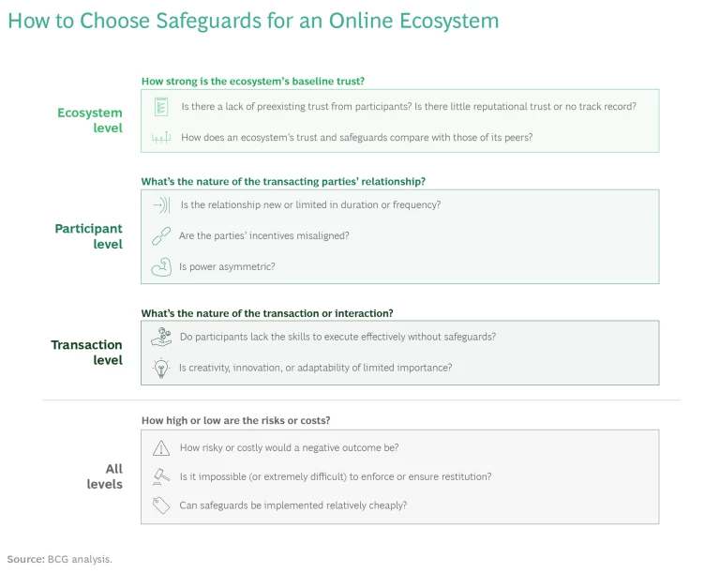Click the price tag icon beside safeguards cheaply
The height and width of the screenshot is (588, 720).
161,505
